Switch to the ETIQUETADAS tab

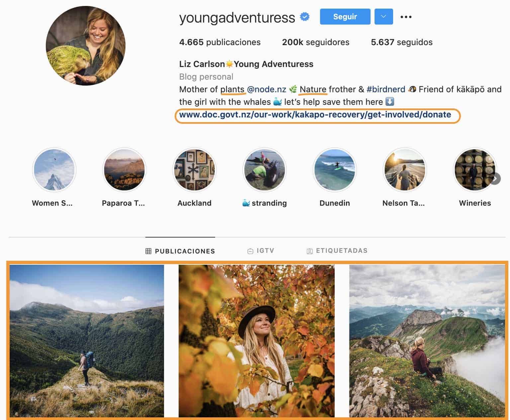337,251
